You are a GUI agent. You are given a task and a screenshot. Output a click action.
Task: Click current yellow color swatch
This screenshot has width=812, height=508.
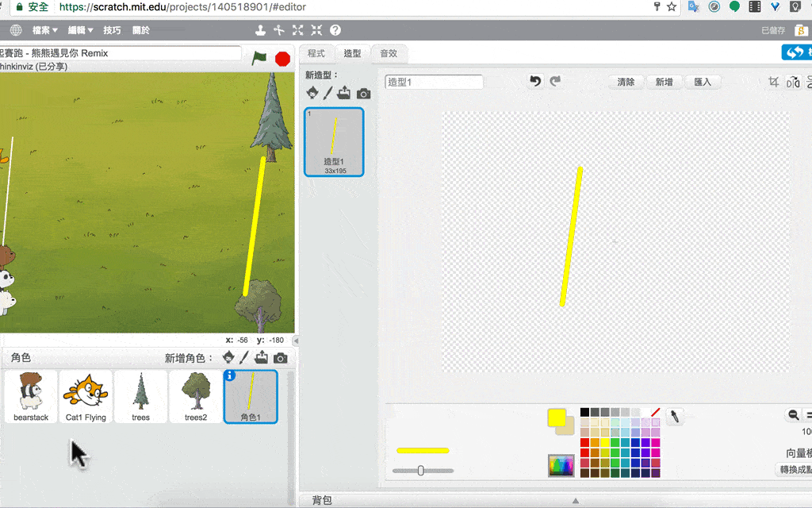click(557, 418)
